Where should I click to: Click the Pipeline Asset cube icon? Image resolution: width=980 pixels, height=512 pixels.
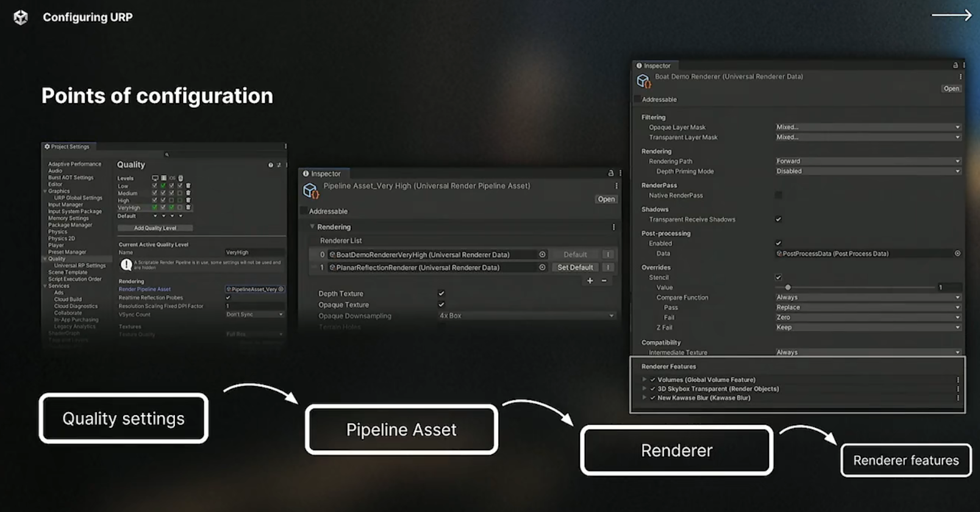click(x=310, y=191)
